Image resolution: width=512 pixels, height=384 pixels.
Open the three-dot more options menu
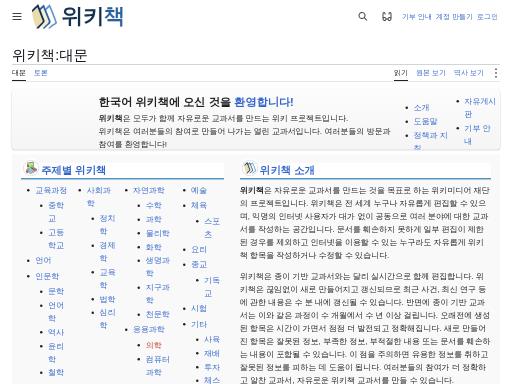(496, 73)
